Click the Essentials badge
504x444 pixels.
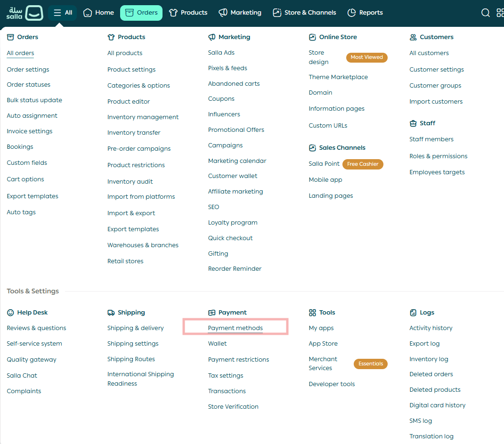[371, 363]
